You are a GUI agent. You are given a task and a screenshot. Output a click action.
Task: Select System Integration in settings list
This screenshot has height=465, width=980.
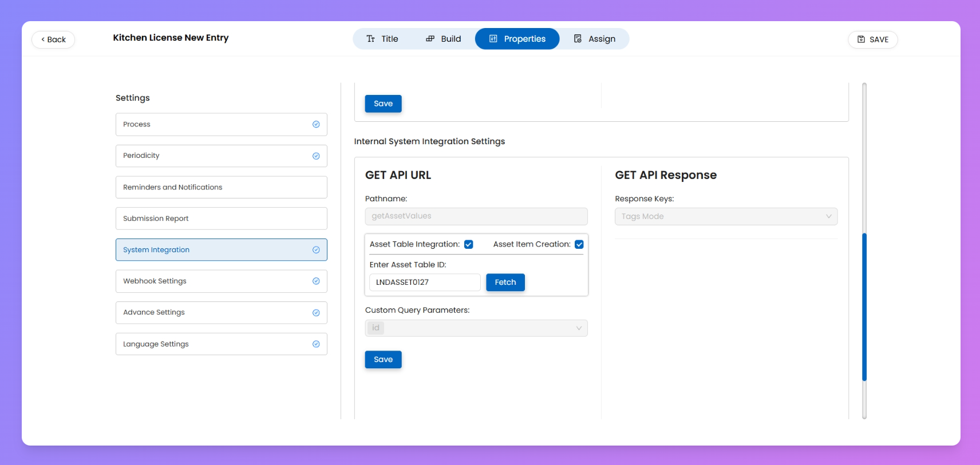point(222,250)
